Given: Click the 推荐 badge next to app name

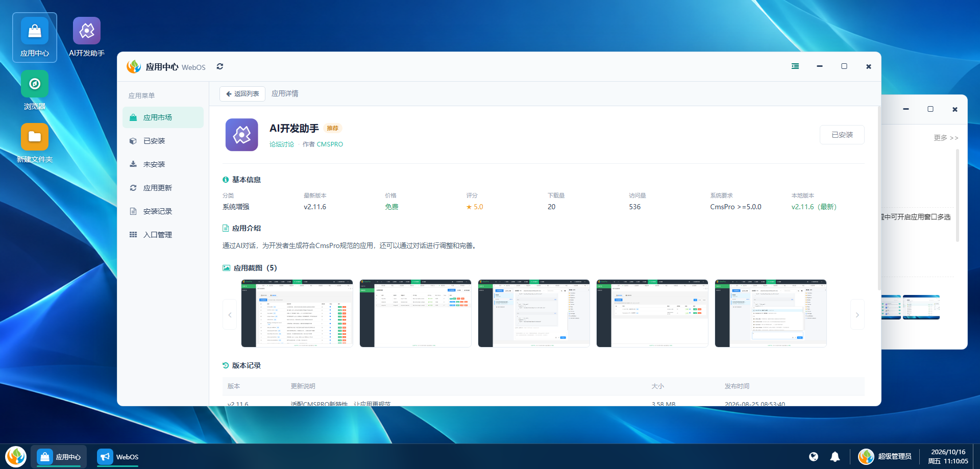Looking at the screenshot, I should click(333, 128).
